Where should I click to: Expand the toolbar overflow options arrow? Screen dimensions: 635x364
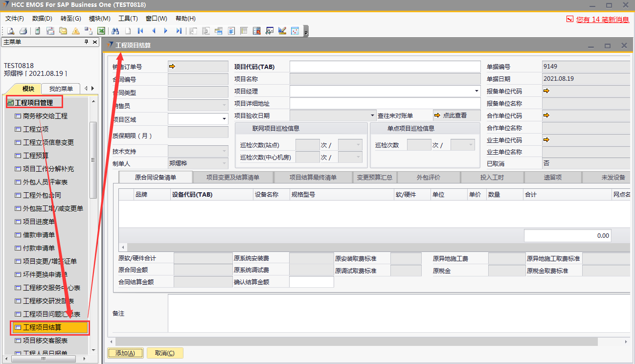(306, 32)
